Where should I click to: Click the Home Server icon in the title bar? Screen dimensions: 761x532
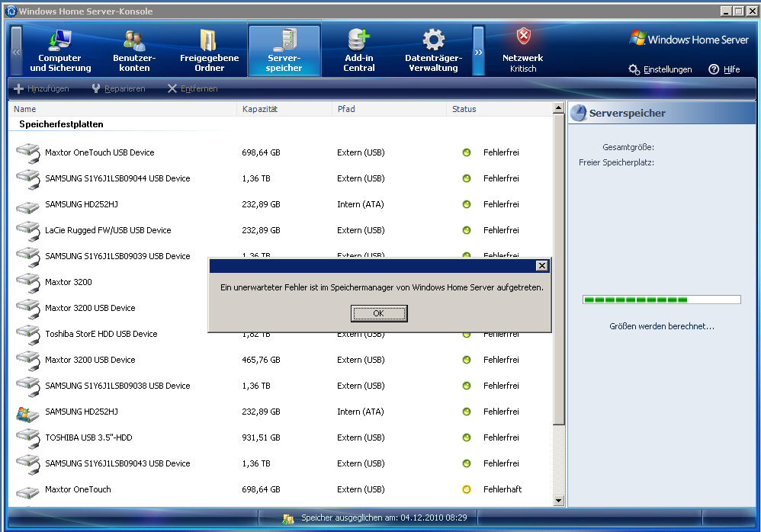click(x=11, y=11)
